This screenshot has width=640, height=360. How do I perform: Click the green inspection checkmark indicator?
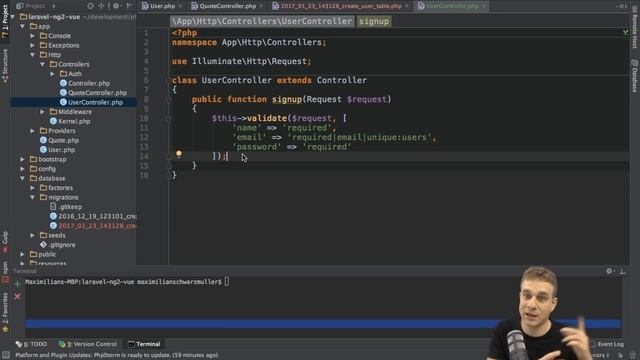[625, 31]
